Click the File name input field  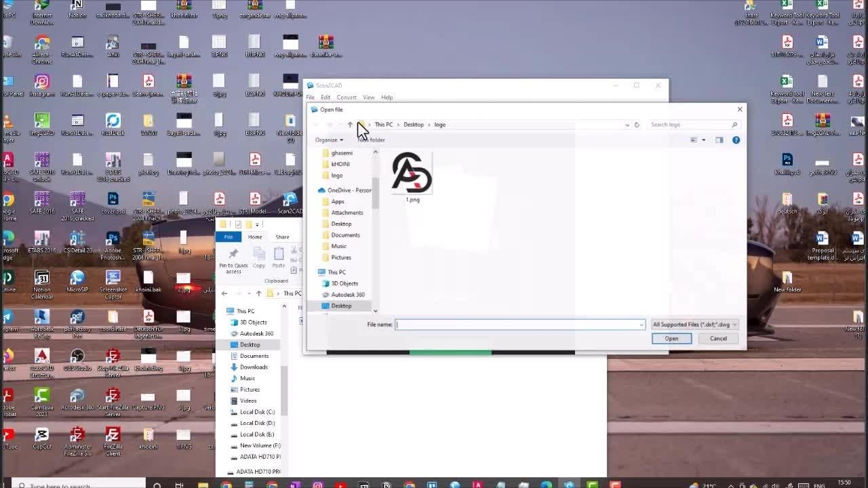pyautogui.click(x=517, y=325)
